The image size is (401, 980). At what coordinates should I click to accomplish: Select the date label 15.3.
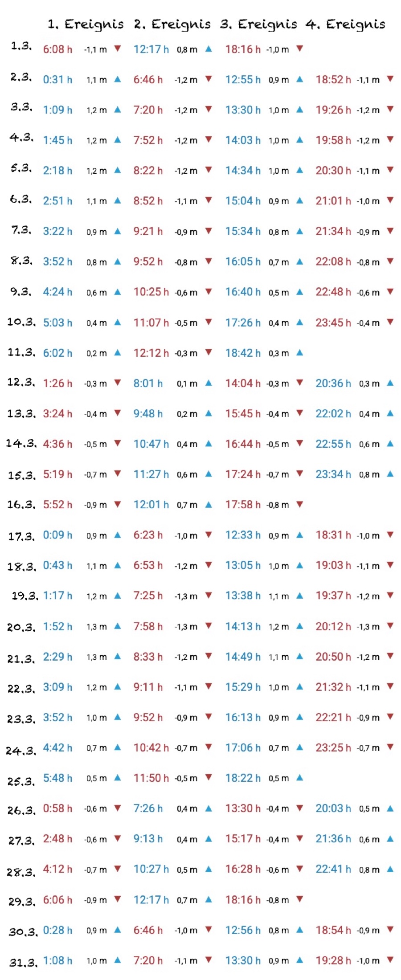[21, 475]
